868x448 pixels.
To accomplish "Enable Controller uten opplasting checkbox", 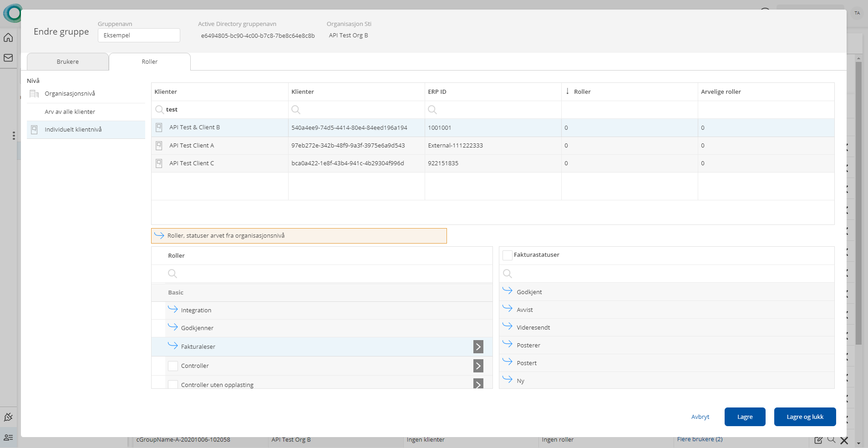I will (173, 384).
